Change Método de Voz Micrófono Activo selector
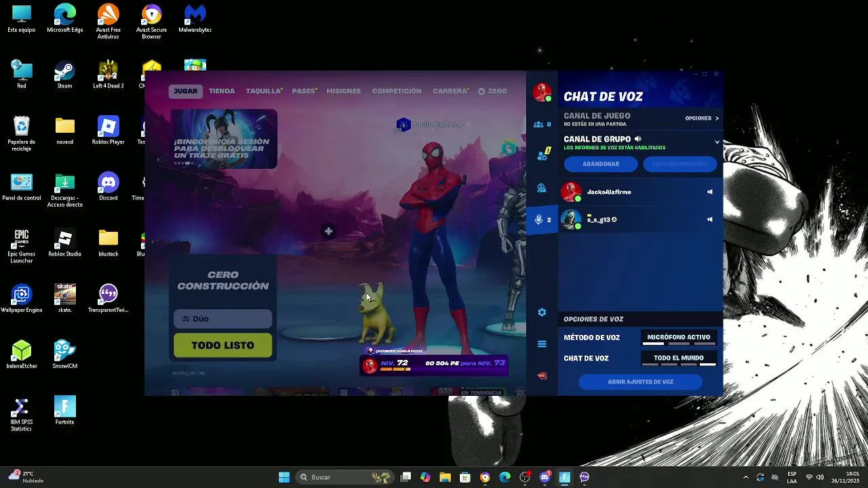Screen dimensions: 868x488 pos(679,338)
